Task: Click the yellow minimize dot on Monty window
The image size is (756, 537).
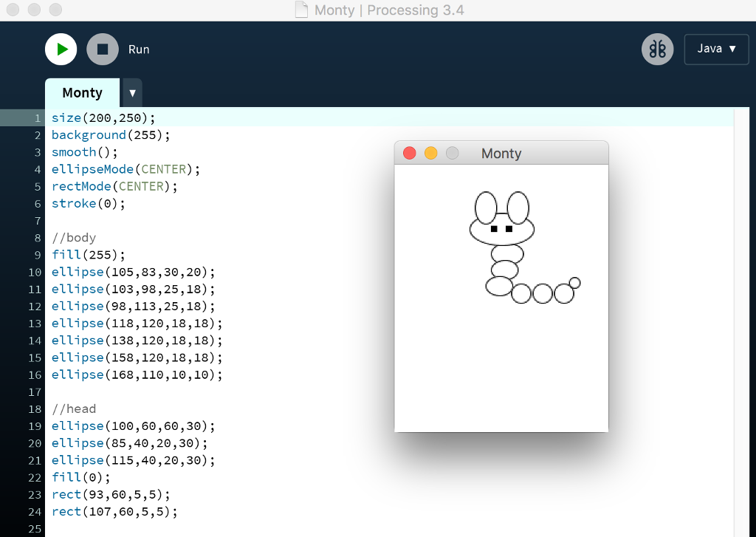Action: click(430, 152)
